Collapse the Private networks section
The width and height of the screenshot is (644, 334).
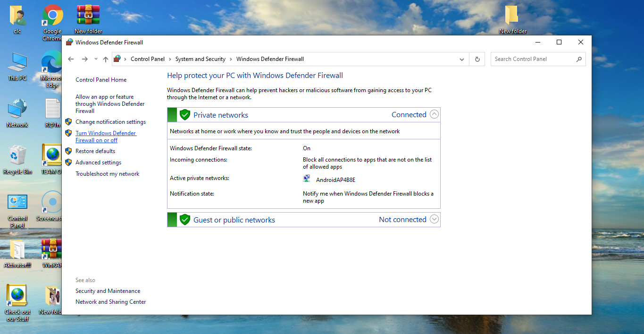[x=434, y=114]
